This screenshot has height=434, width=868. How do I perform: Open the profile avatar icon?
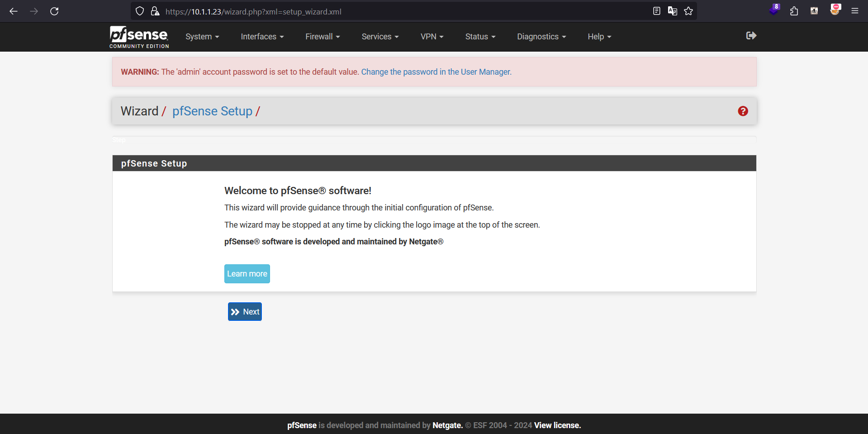tap(835, 10)
